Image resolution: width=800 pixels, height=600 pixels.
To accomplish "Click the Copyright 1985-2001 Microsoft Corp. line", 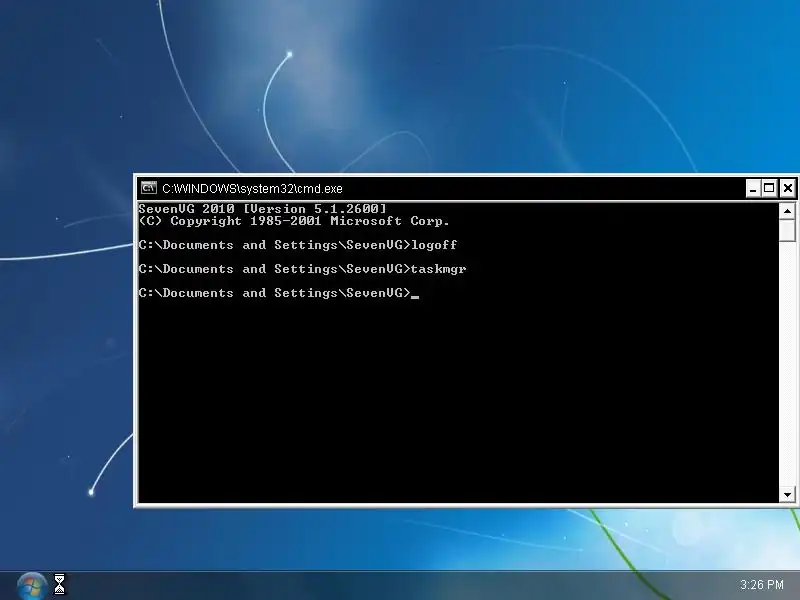I will [294, 221].
